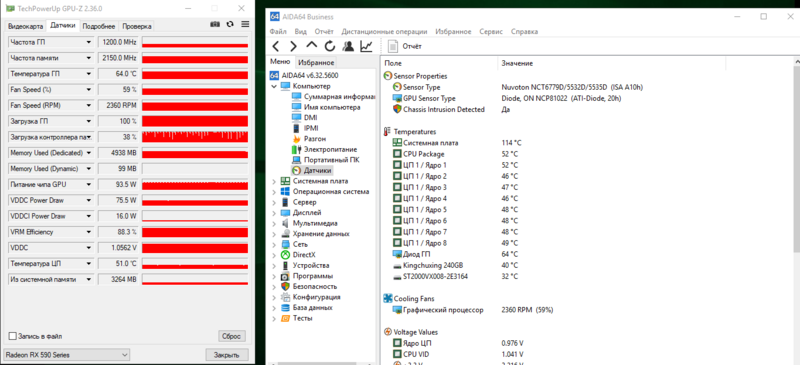Click the GPU-Z screenshot camera icon
This screenshot has height=365, width=800.
(215, 24)
